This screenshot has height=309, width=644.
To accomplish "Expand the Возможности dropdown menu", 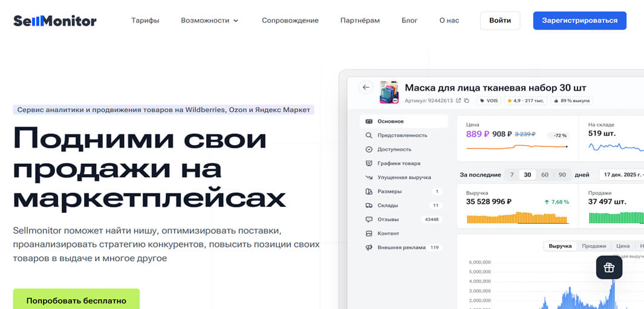I will (x=209, y=21).
